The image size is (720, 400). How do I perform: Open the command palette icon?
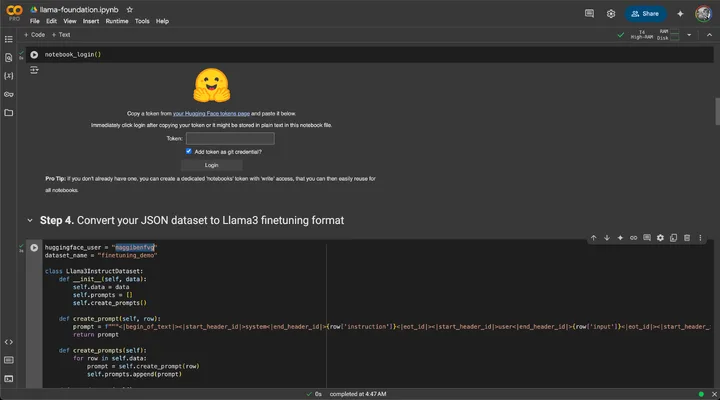click(x=8, y=360)
